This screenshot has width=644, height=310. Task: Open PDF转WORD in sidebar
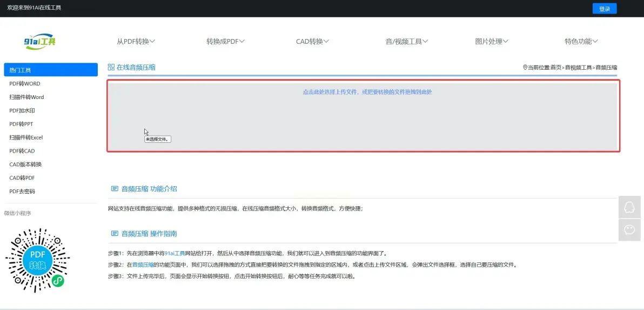point(25,83)
